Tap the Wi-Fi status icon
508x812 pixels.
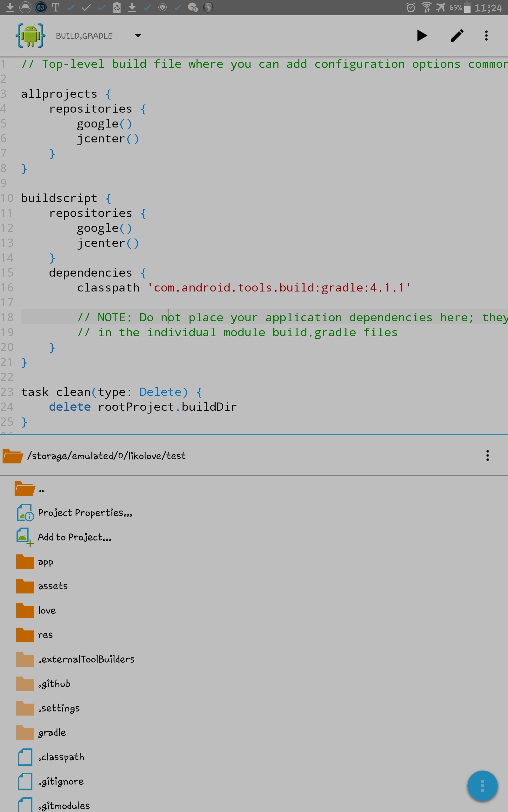click(x=426, y=7)
